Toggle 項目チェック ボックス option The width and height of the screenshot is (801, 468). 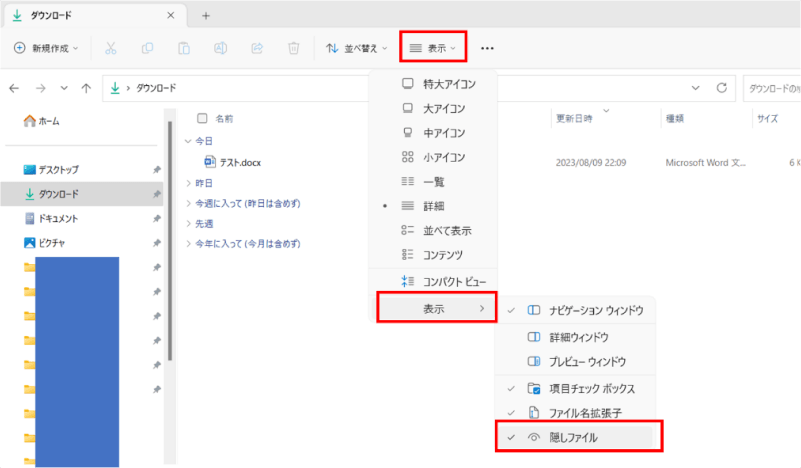coord(576,389)
